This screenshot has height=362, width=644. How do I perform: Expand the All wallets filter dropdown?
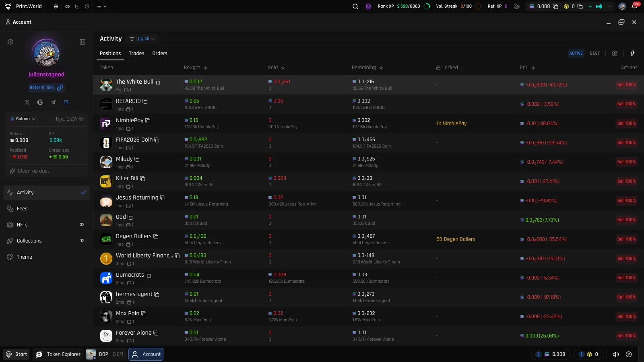[x=147, y=39]
